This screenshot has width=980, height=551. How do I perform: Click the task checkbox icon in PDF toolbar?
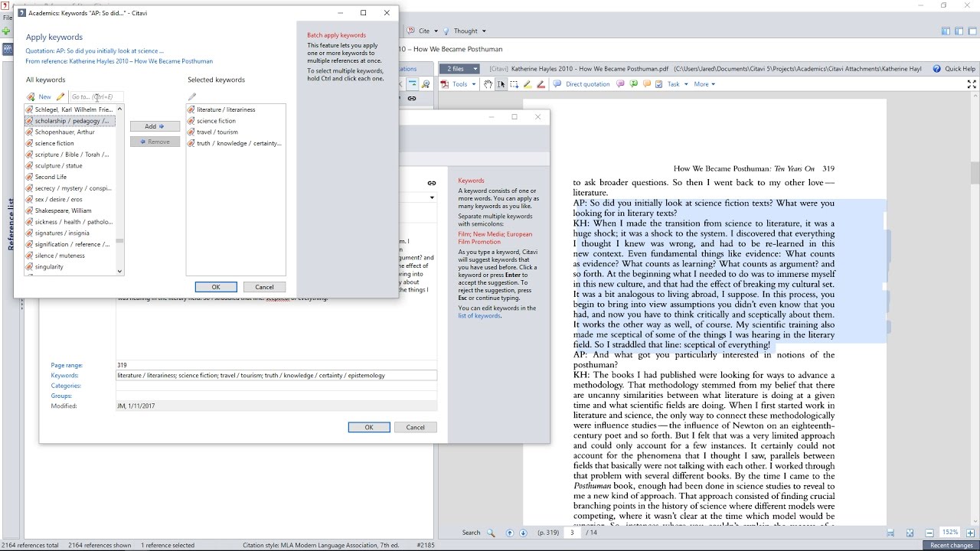click(659, 84)
